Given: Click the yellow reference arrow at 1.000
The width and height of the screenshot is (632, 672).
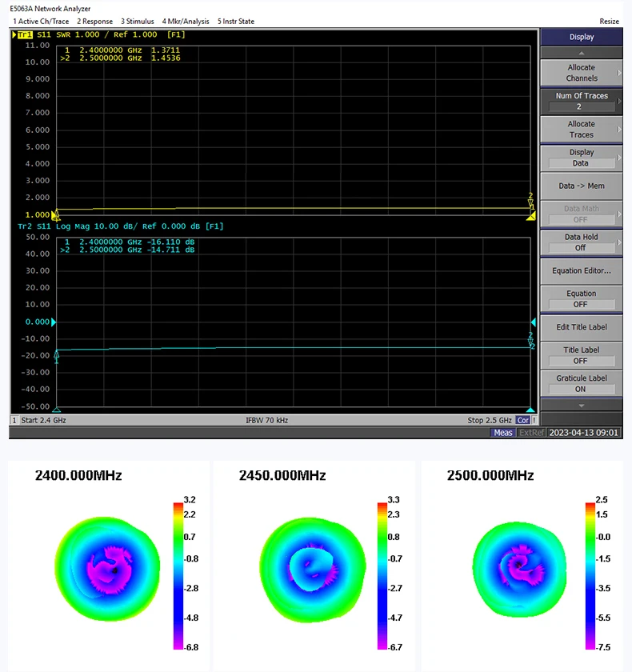Looking at the screenshot, I should point(55,217).
